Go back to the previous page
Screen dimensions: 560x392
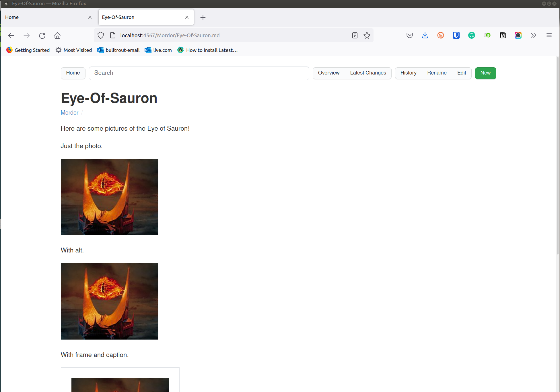coord(11,35)
